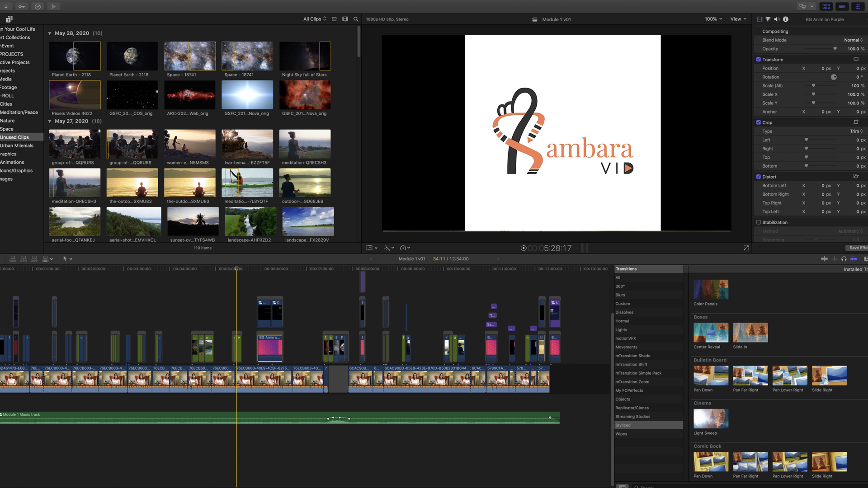This screenshot has width=868, height=488.
Task: Toggle timeline snapping icon
Action: tap(854, 258)
